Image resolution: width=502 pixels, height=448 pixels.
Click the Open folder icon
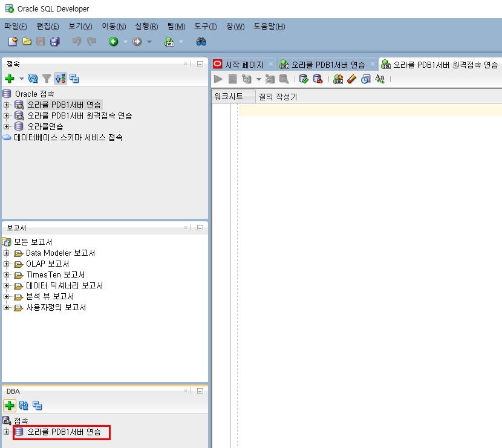27,42
